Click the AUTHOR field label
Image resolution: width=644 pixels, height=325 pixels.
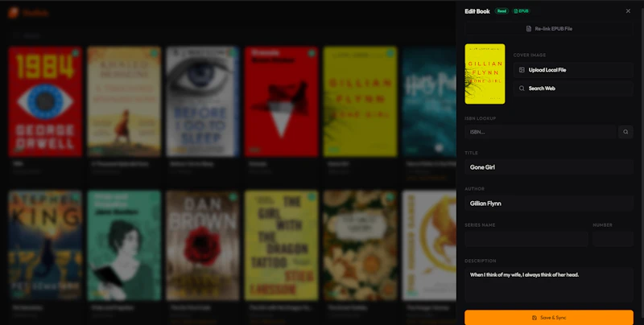[x=474, y=189]
